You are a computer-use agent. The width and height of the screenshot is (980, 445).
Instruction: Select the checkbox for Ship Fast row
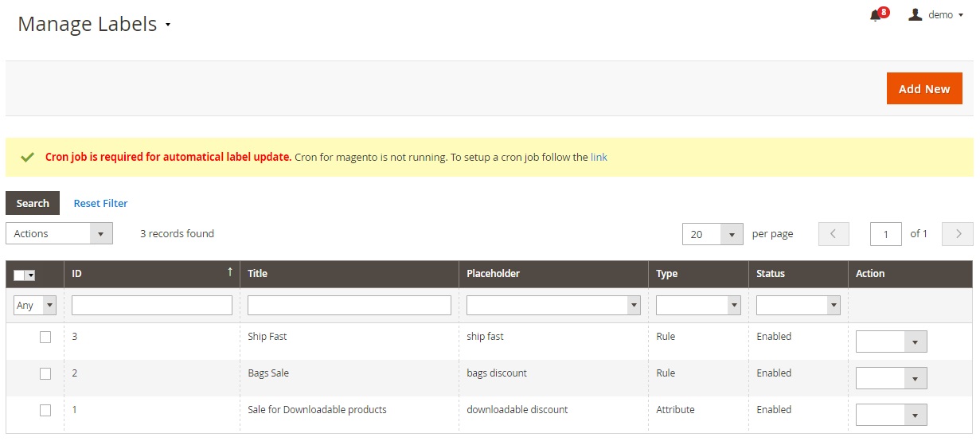point(45,337)
